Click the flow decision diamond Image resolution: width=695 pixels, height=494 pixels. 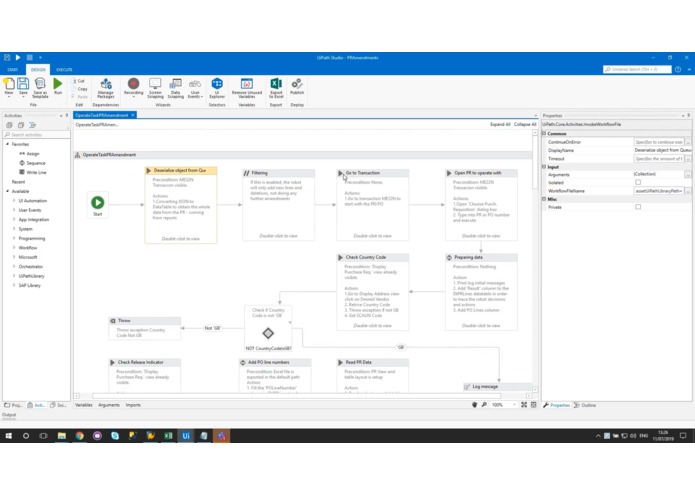(268, 333)
